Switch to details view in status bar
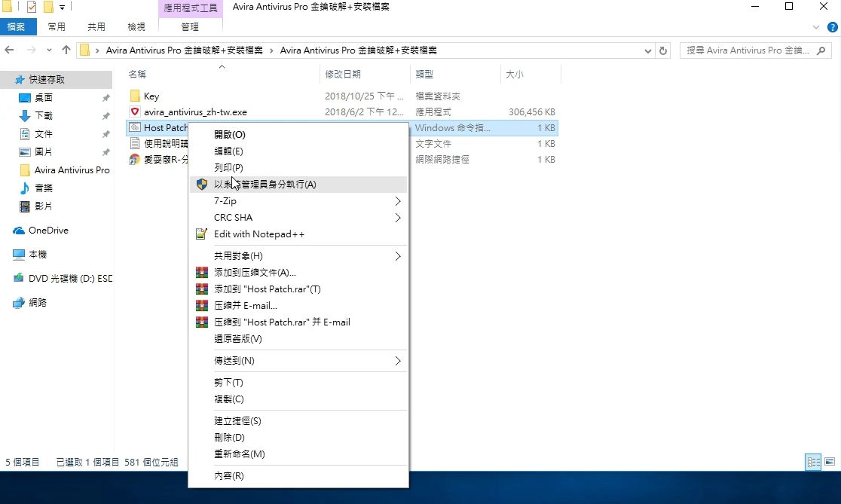The image size is (841, 504). click(x=813, y=462)
